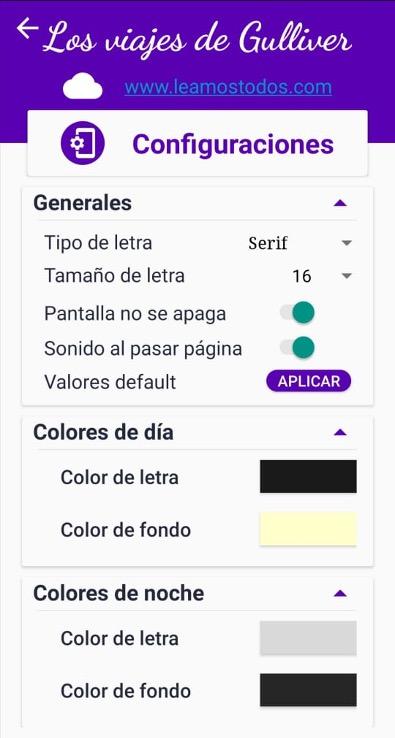
Task: Click the APLICAR button
Action: (309, 381)
